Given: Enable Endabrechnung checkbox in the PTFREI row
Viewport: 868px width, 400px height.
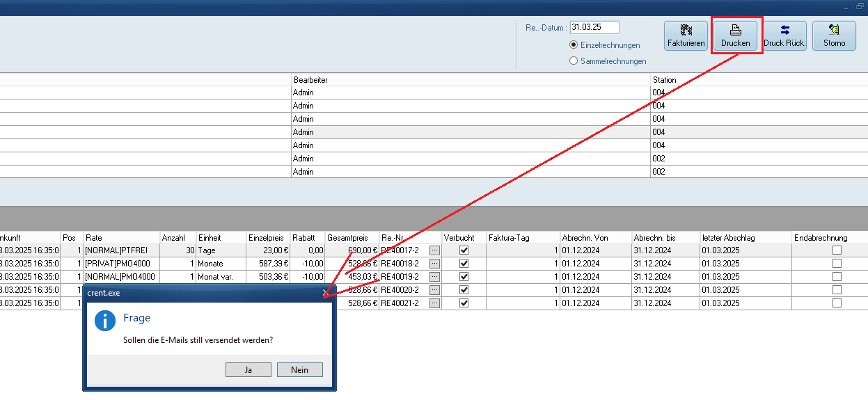Looking at the screenshot, I should point(837,250).
